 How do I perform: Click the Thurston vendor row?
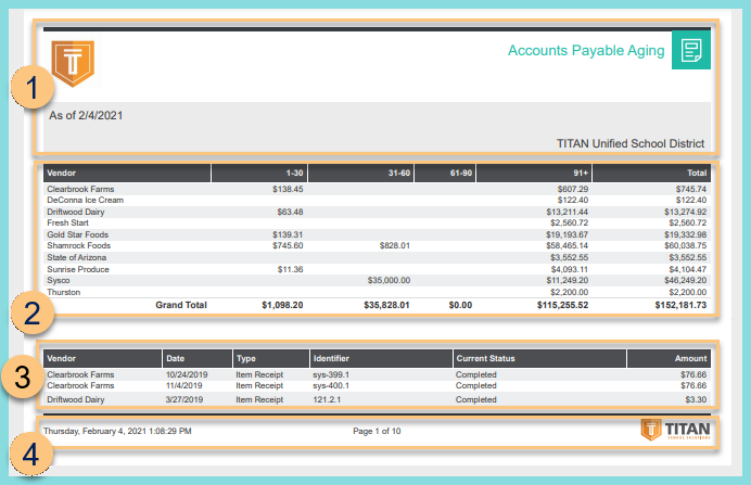[x=377, y=292]
